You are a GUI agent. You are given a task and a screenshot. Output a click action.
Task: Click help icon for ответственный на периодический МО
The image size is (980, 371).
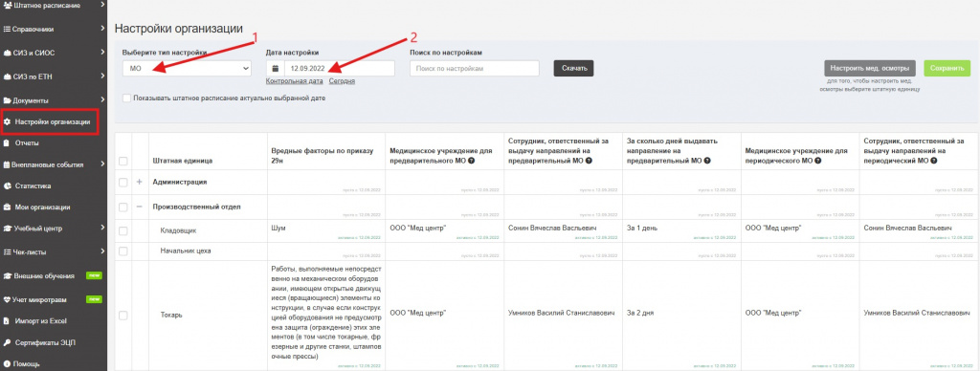pos(934,161)
